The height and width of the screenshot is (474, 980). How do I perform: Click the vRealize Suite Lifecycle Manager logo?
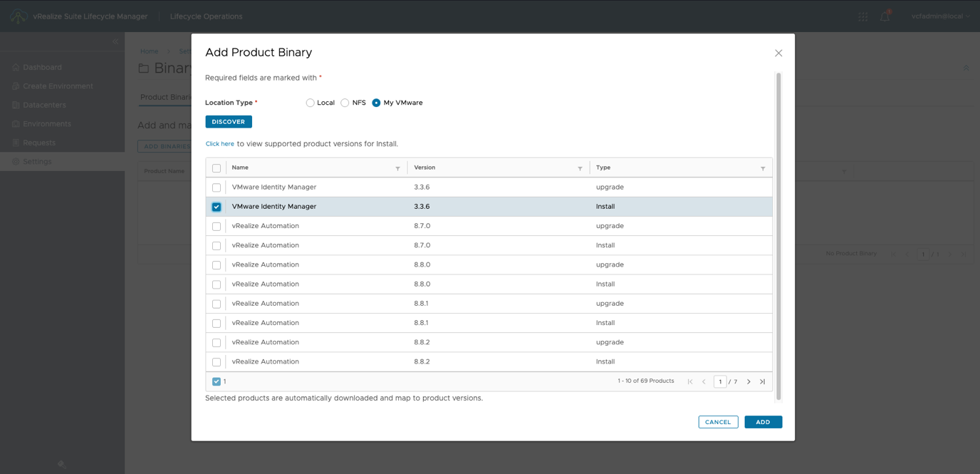point(19,16)
